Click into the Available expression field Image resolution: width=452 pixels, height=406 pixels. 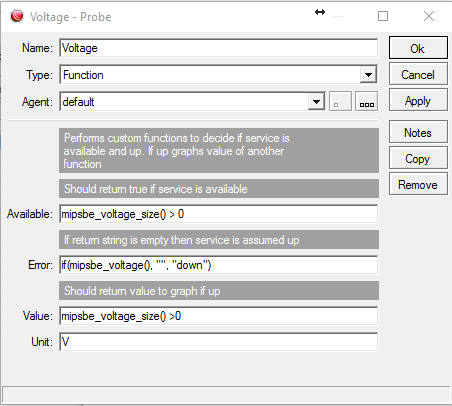tap(219, 214)
